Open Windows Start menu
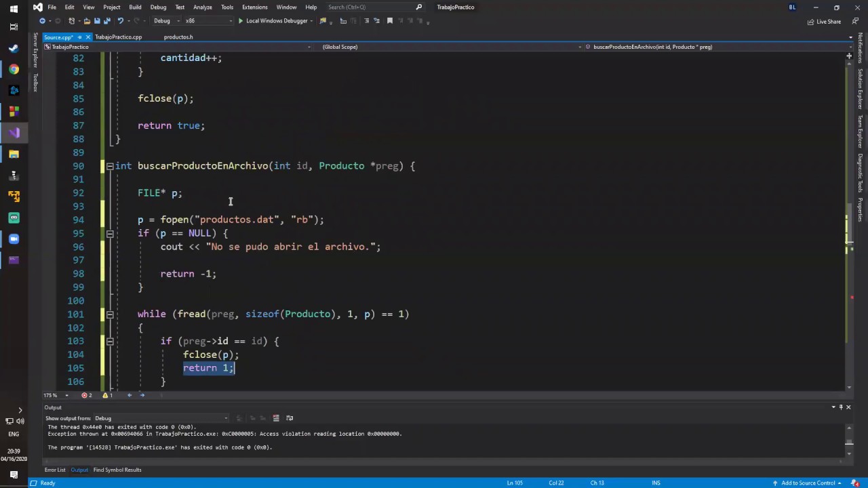The width and height of the screenshot is (868, 488). point(14,9)
